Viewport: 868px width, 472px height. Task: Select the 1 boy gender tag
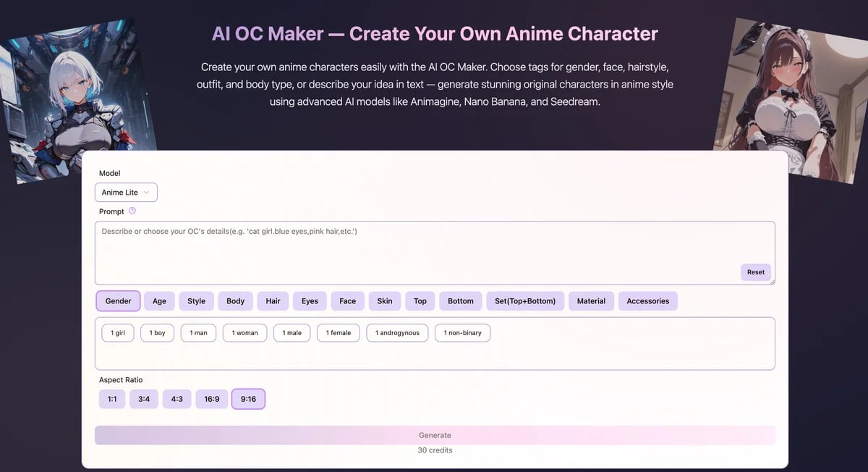point(157,332)
